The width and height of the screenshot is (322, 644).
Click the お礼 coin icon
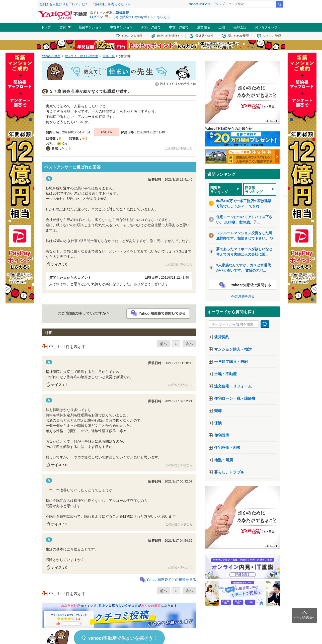(59, 143)
